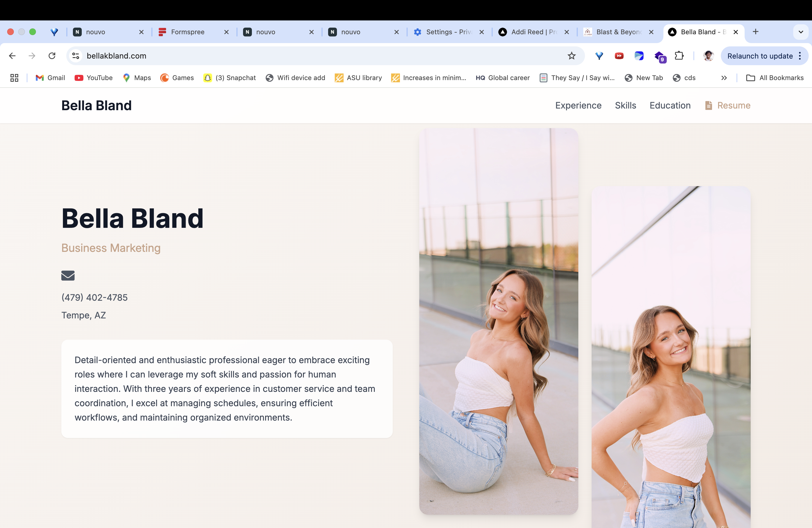The height and width of the screenshot is (528, 812).
Task: Open the Apps grid shortcut
Action: pyautogui.click(x=14, y=78)
